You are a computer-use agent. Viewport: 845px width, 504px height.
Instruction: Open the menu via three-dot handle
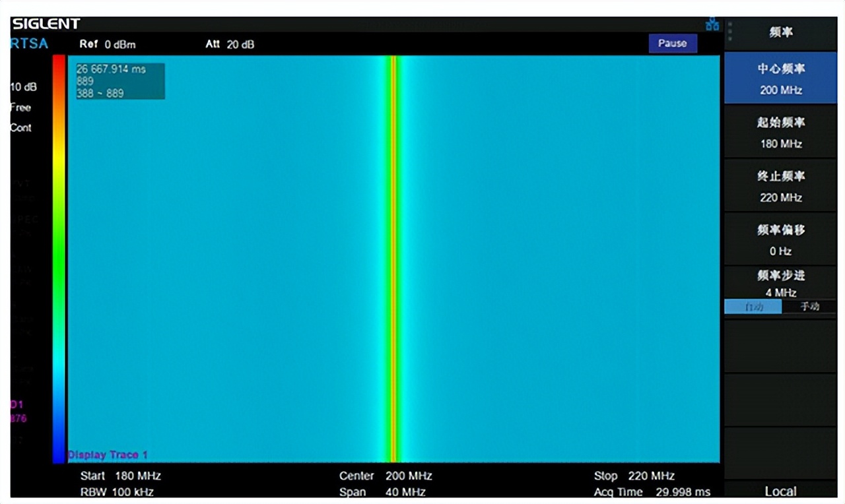(729, 32)
